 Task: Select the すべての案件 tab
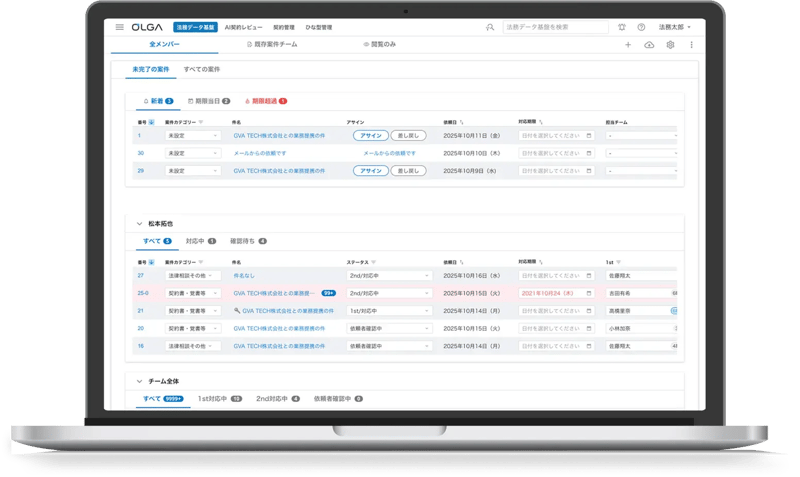[202, 69]
